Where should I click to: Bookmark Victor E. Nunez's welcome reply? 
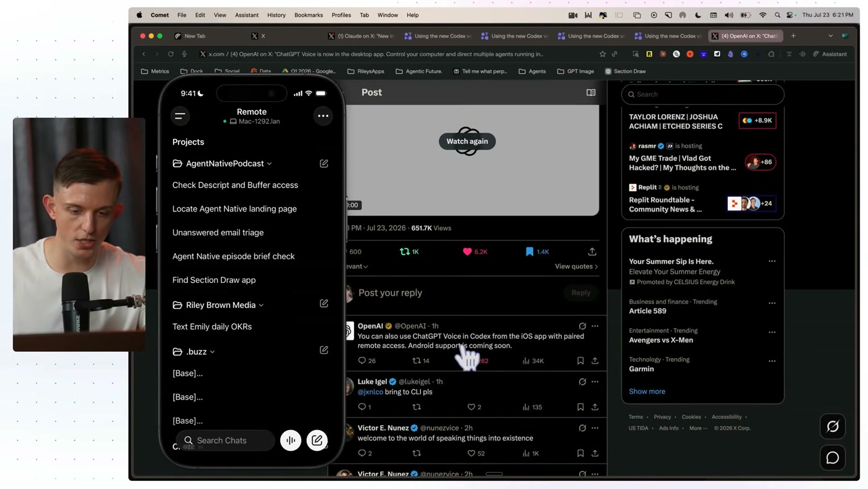coord(580,453)
